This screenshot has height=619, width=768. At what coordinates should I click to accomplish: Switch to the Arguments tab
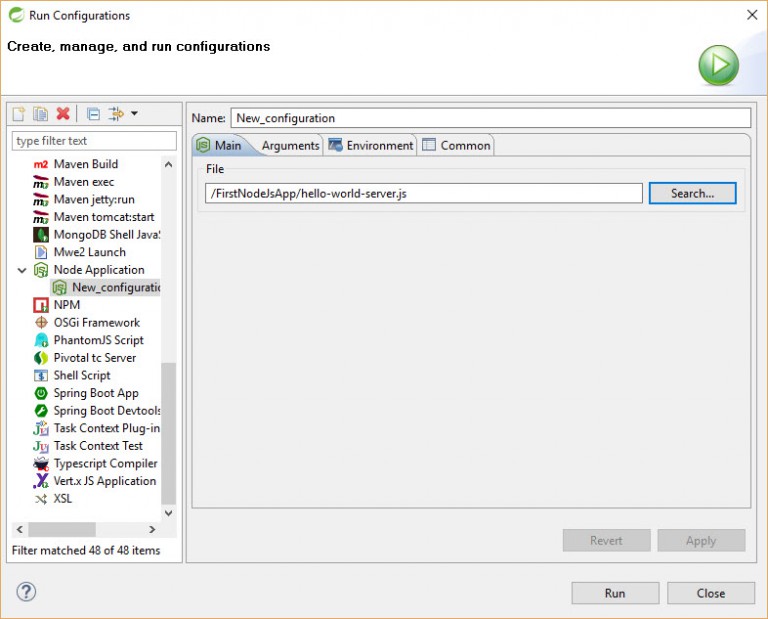click(x=290, y=145)
